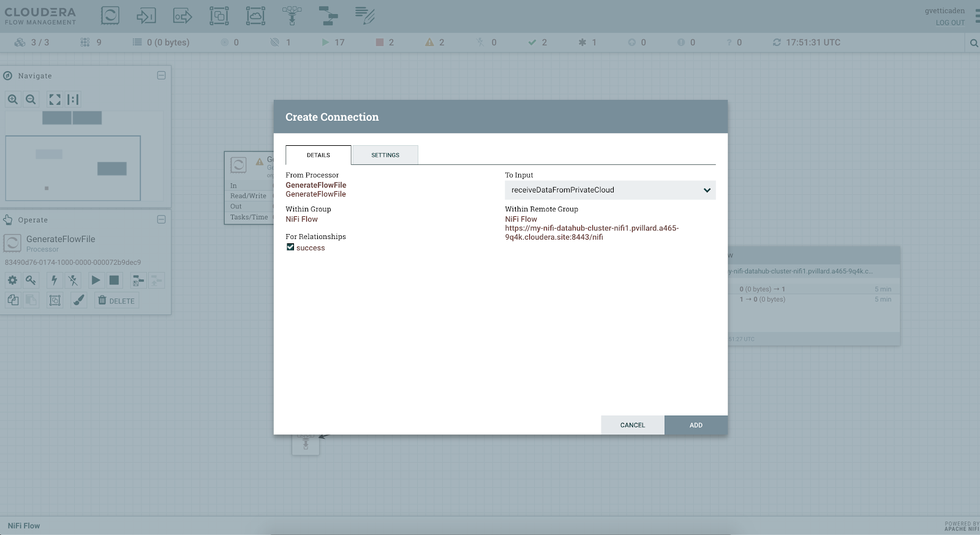The image size is (980, 535).
Task: Select the Details tab
Action: coord(318,155)
